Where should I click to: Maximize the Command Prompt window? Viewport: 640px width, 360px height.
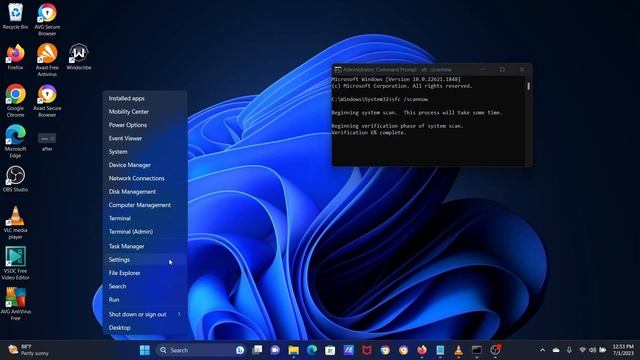[502, 69]
